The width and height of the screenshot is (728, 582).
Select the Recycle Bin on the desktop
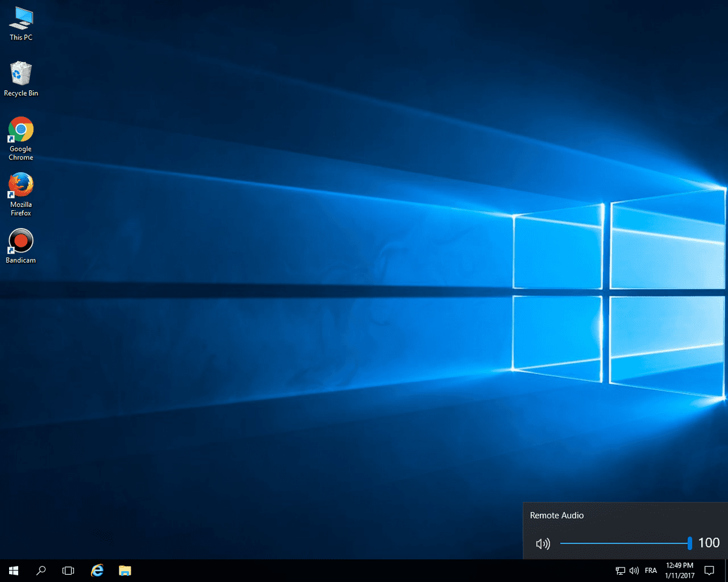pyautogui.click(x=21, y=79)
